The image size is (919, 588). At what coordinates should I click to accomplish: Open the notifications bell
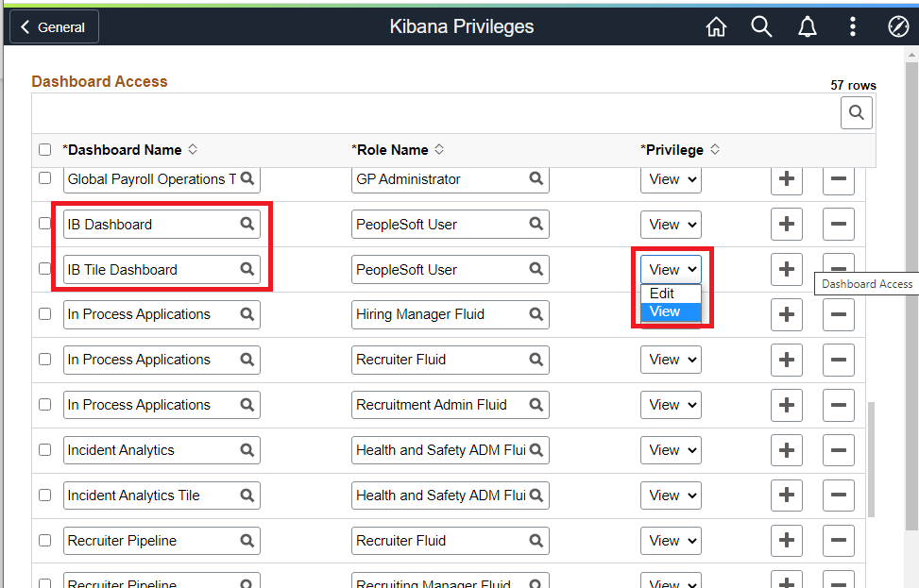[807, 27]
